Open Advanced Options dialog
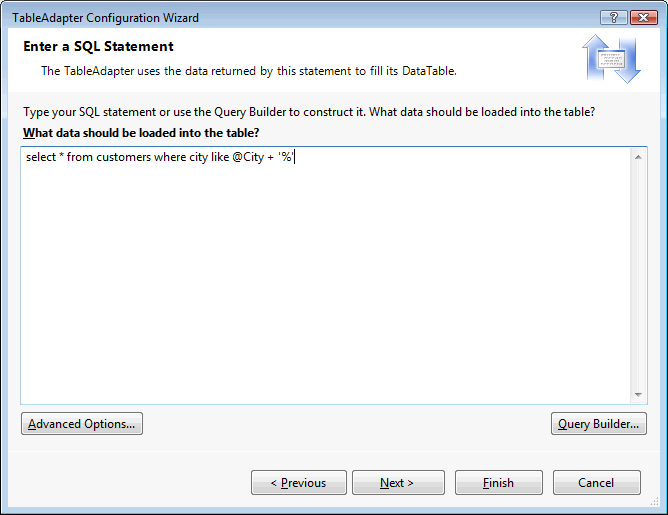Screen dimensions: 668x515 [x=82, y=424]
